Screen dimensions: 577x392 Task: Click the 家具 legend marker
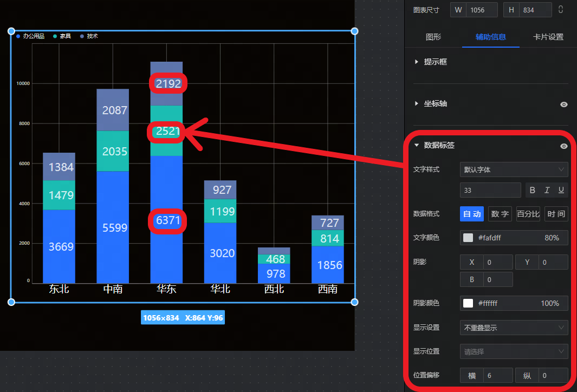[55, 36]
